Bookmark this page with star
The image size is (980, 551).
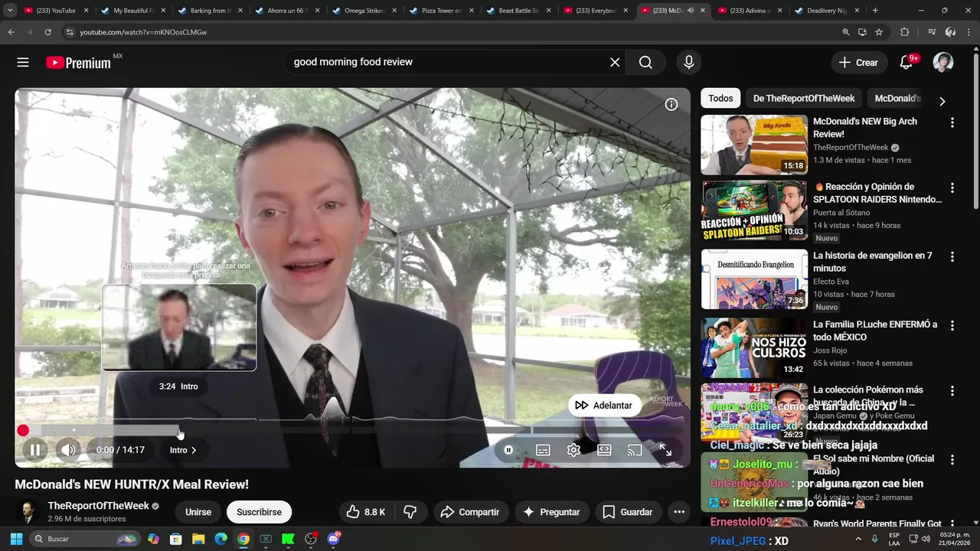tap(879, 32)
